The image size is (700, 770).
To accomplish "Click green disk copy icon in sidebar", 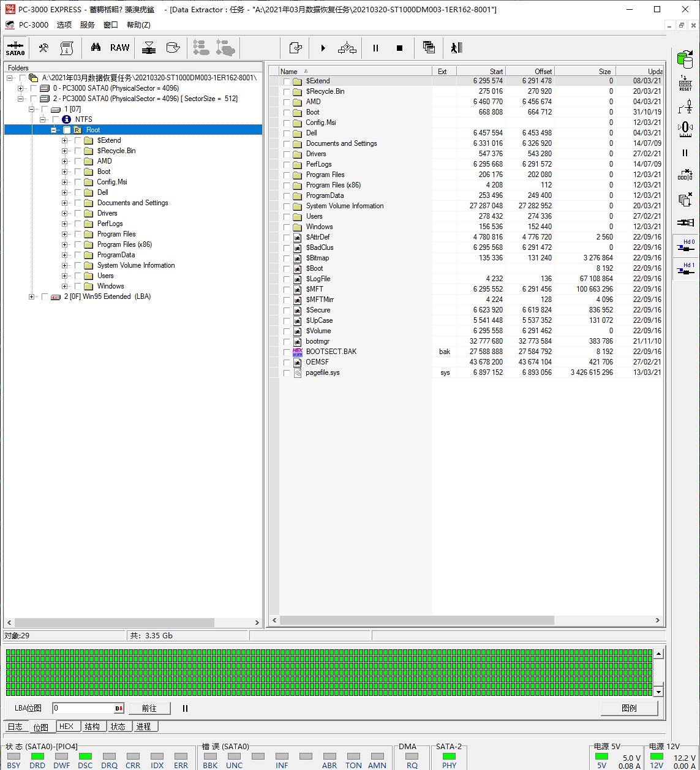I will coord(685,59).
